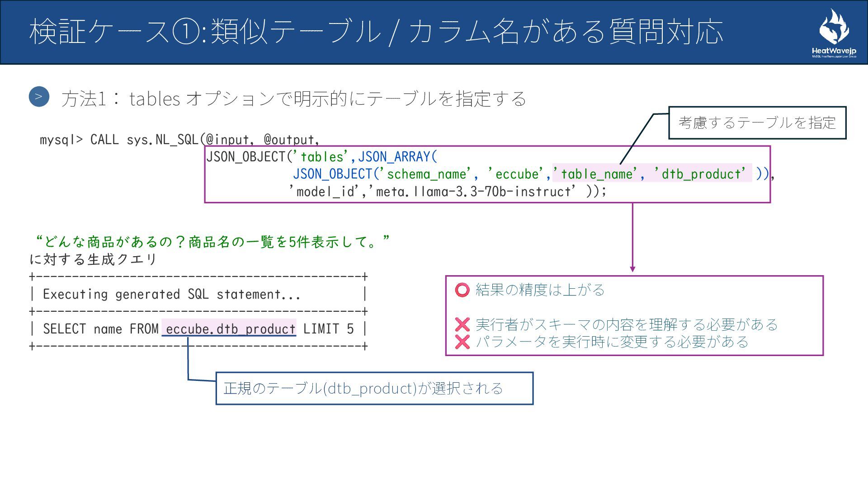Click the パラメータを実行時に変更する必要がある line
Viewport: 868px width, 488px height.
point(612,342)
